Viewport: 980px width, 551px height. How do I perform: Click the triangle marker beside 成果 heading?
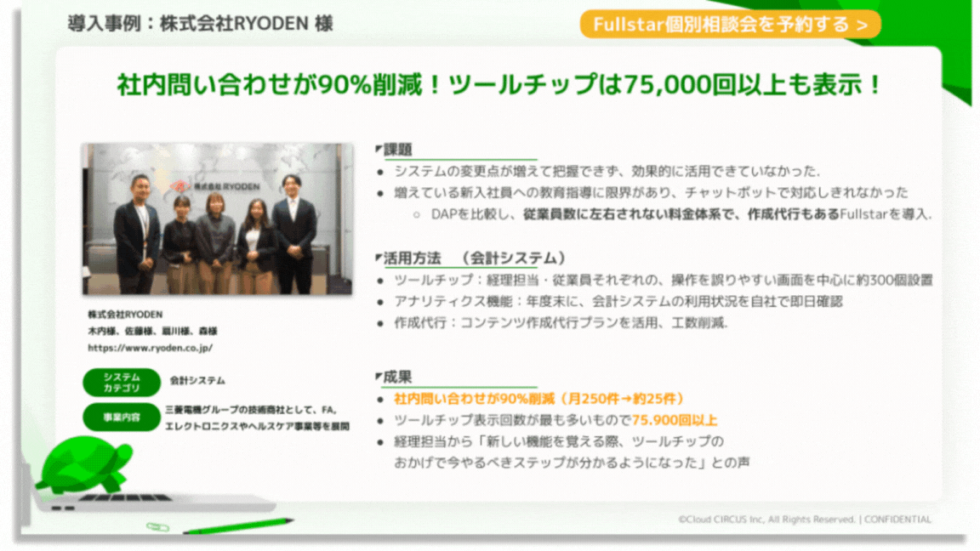pos(379,377)
